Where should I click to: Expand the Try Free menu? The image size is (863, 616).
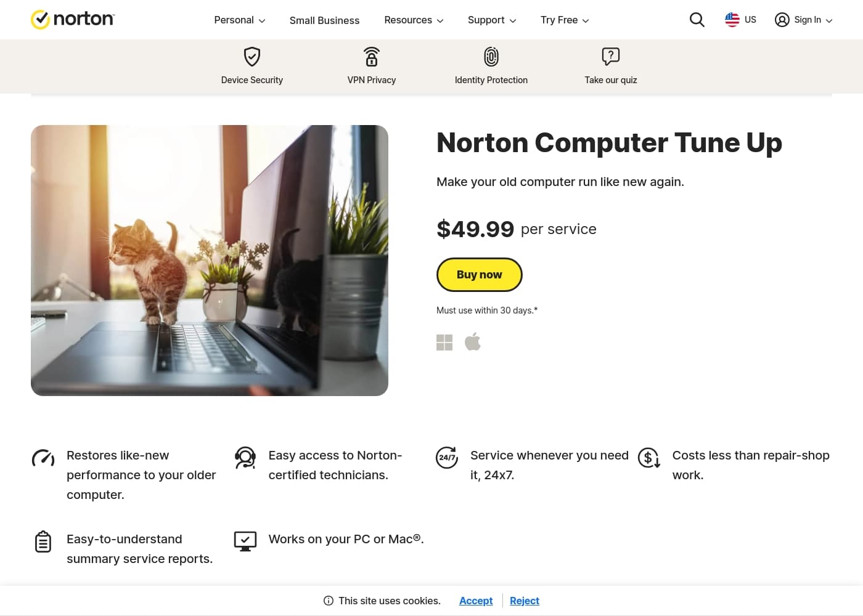point(565,20)
